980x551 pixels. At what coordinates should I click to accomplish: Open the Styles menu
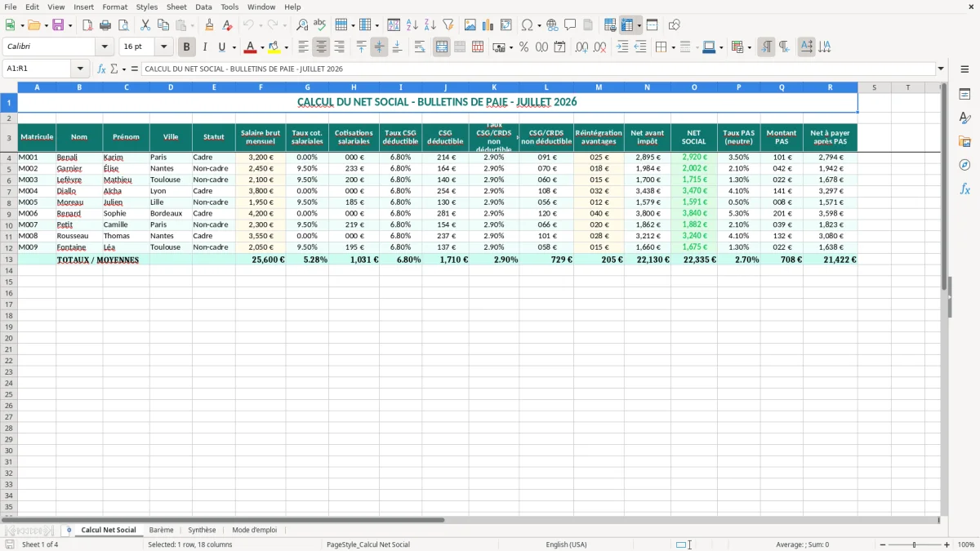[147, 7]
